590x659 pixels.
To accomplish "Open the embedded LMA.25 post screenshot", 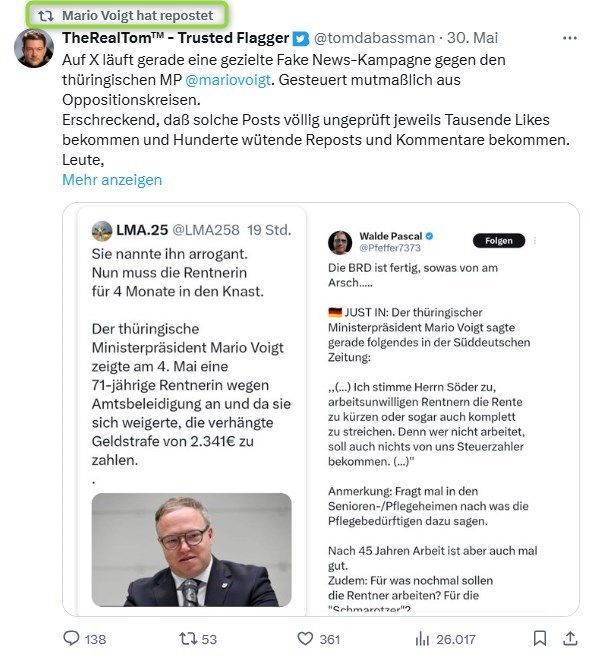I will [x=192, y=410].
